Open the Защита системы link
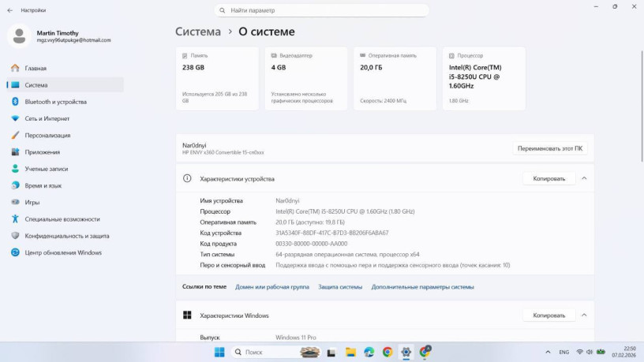This screenshot has width=644, height=362. (x=340, y=287)
